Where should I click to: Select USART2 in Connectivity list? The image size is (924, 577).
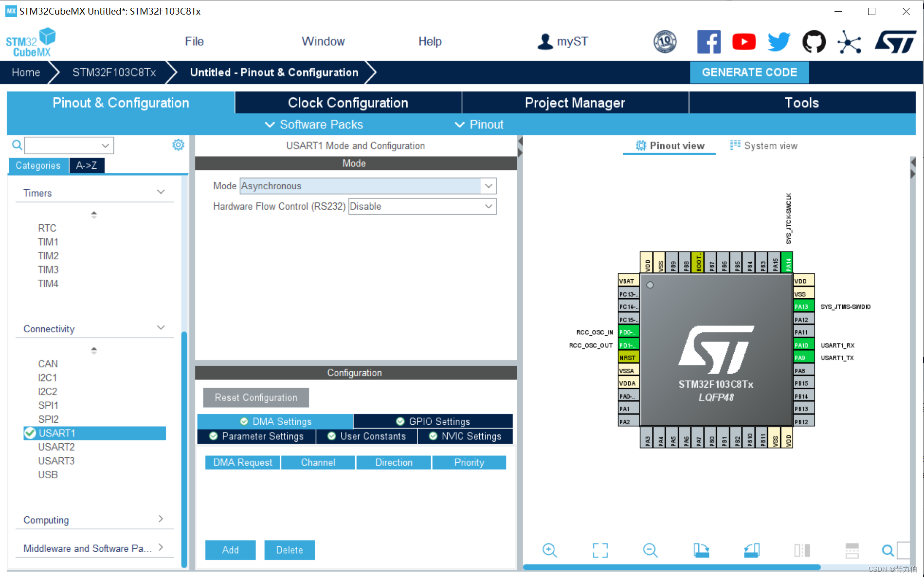coord(56,447)
